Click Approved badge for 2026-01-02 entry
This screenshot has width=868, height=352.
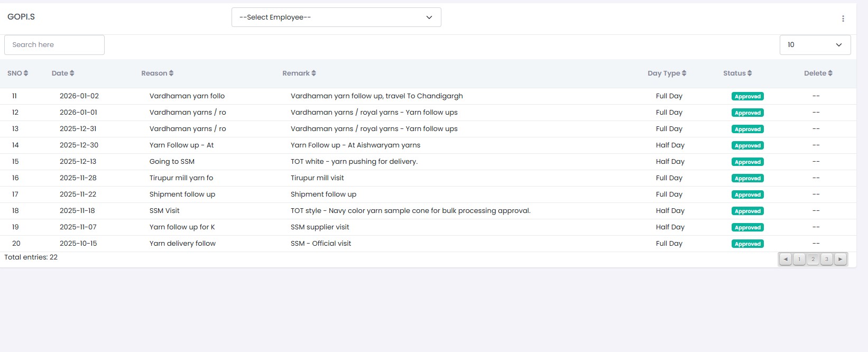(747, 96)
